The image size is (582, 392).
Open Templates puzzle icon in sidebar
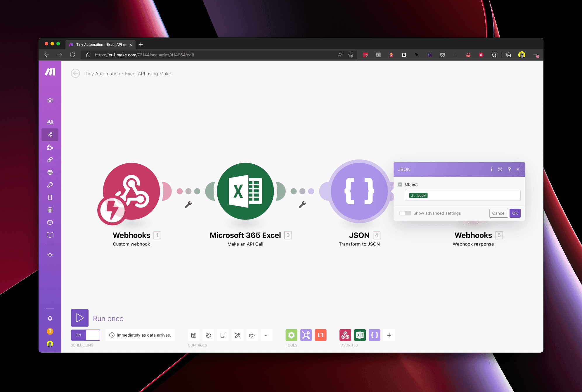point(50,147)
